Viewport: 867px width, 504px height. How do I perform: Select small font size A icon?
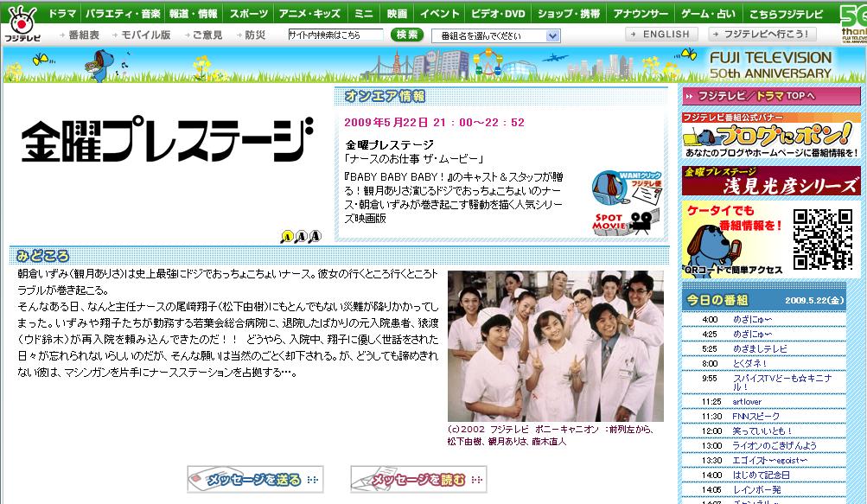[x=286, y=238]
